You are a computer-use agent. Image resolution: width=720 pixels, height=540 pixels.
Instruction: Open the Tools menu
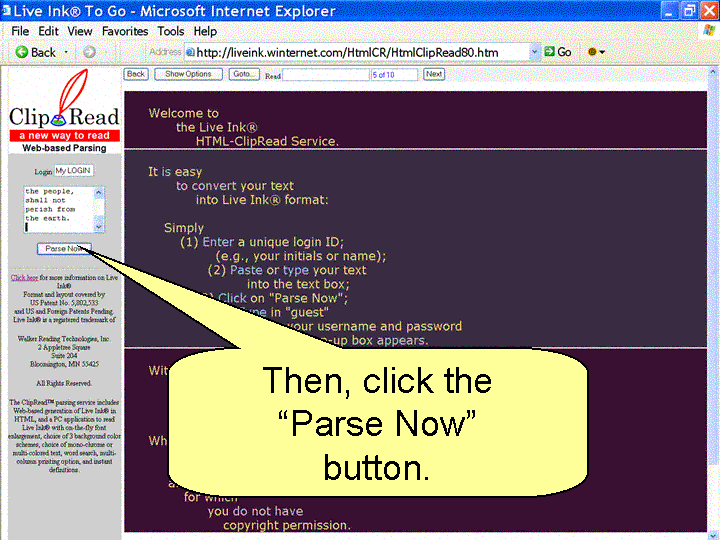pyautogui.click(x=171, y=31)
